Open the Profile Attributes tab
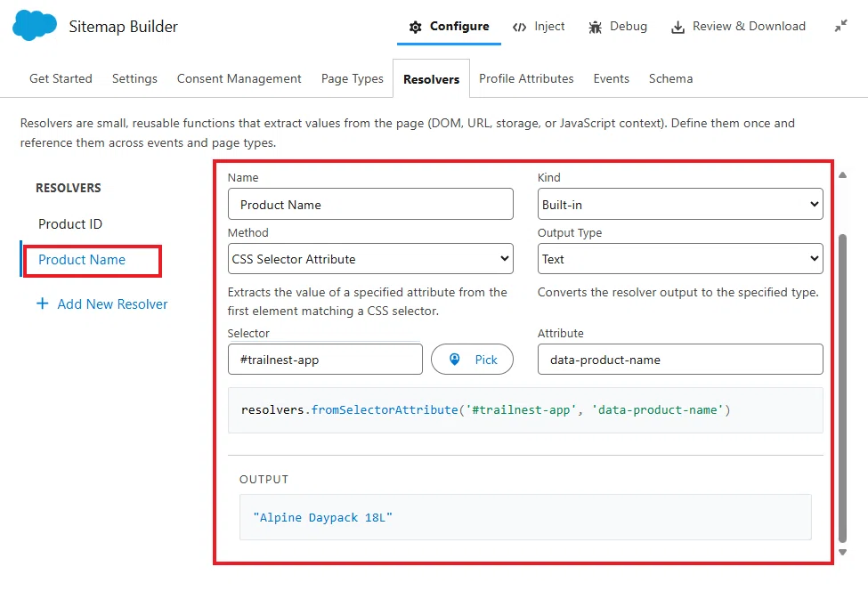This screenshot has height=599, width=868. point(526,78)
